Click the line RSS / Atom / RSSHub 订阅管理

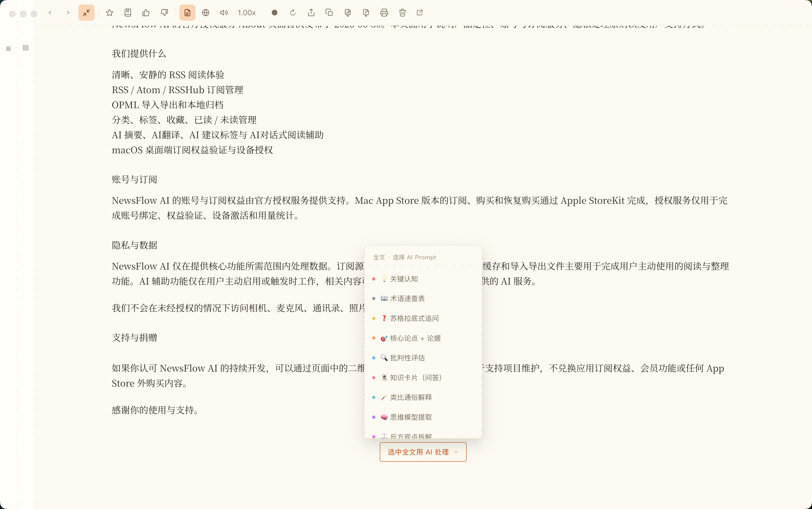(177, 90)
